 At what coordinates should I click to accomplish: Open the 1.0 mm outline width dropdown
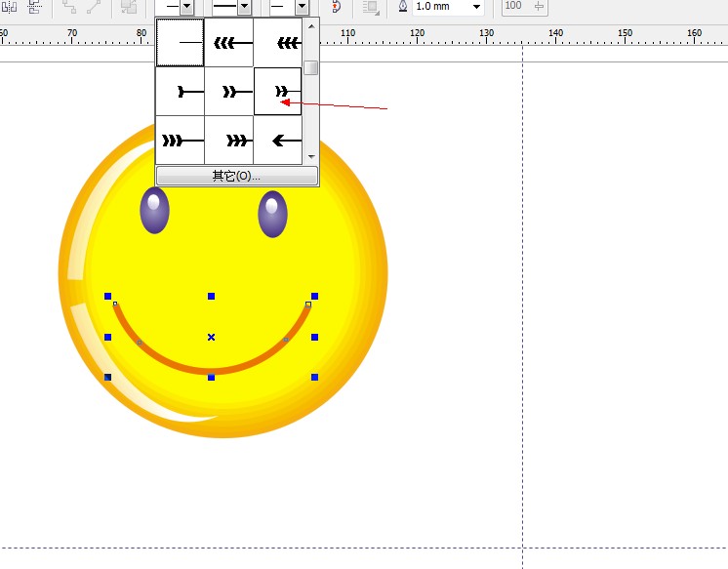pos(476,7)
